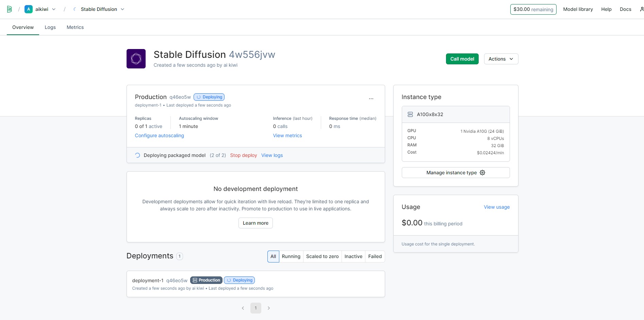Filter deployments by Running

[x=291, y=256]
